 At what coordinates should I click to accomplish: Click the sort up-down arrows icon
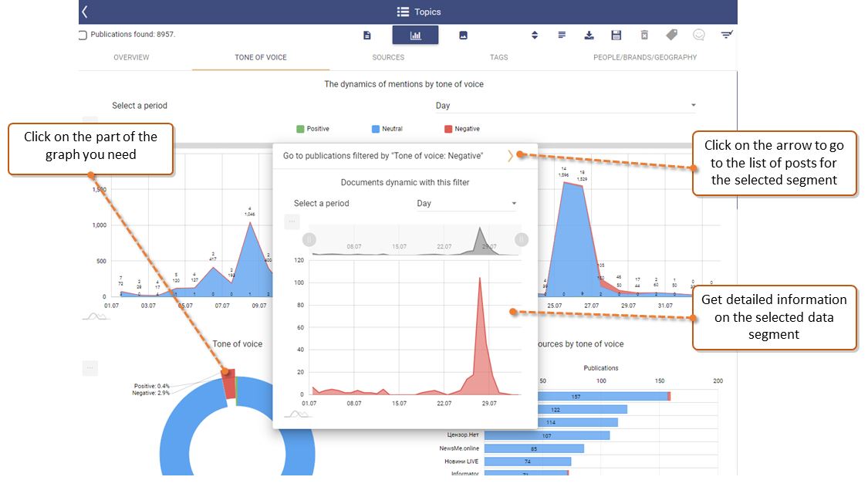click(x=535, y=35)
